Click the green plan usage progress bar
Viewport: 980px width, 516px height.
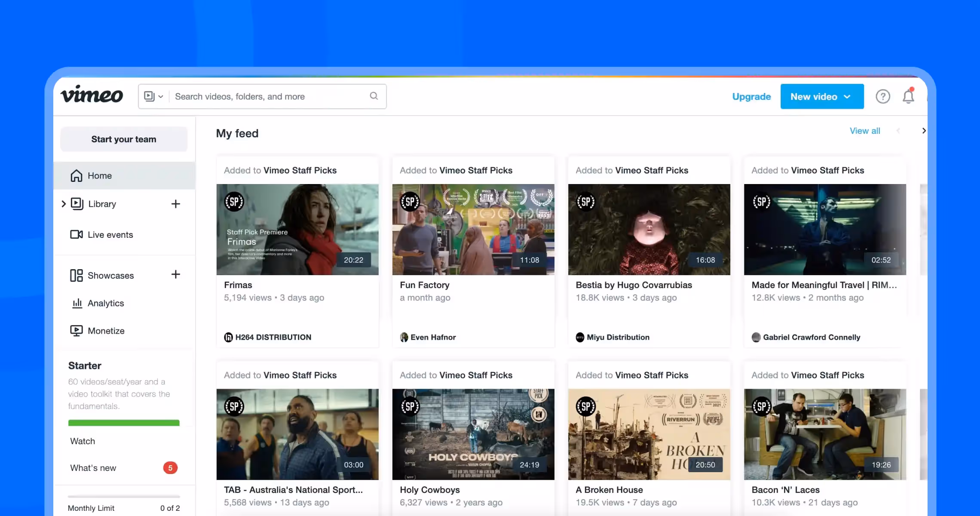[x=124, y=423]
